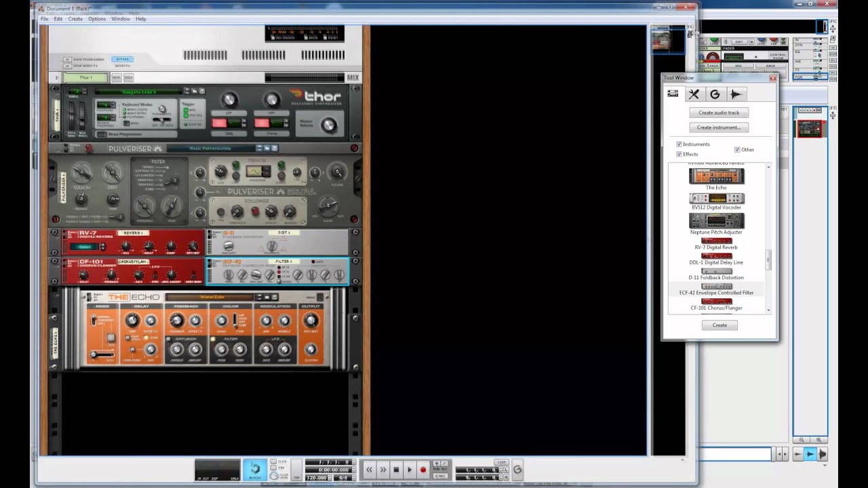Select The Echo device thumbnail
Viewport: 868px width, 488px height.
coord(716,176)
